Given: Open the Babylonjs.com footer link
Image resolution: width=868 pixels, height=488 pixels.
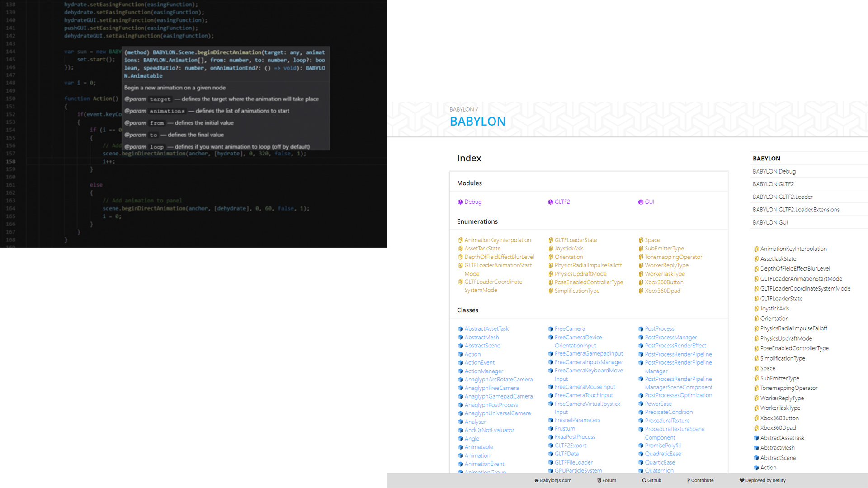Looking at the screenshot, I should tap(553, 480).
